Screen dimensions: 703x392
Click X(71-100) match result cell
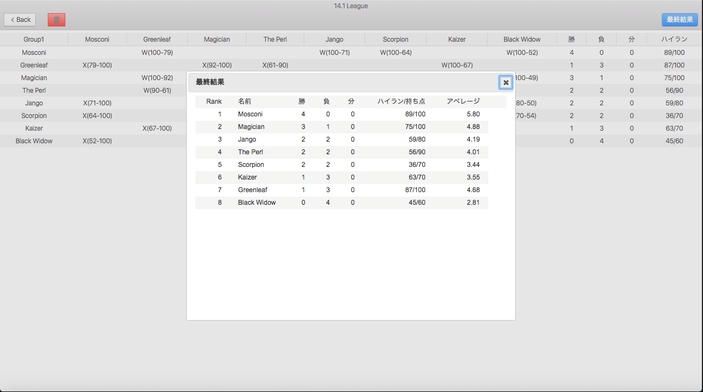tap(97, 103)
